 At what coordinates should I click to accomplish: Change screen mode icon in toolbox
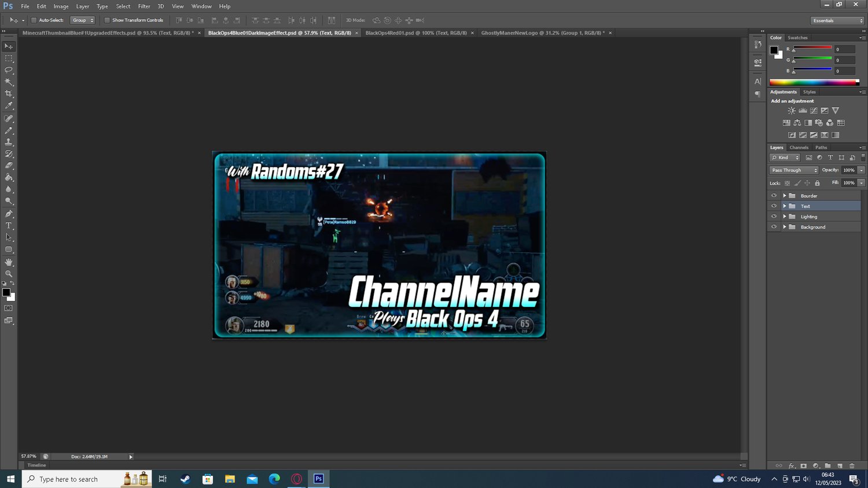[9, 321]
